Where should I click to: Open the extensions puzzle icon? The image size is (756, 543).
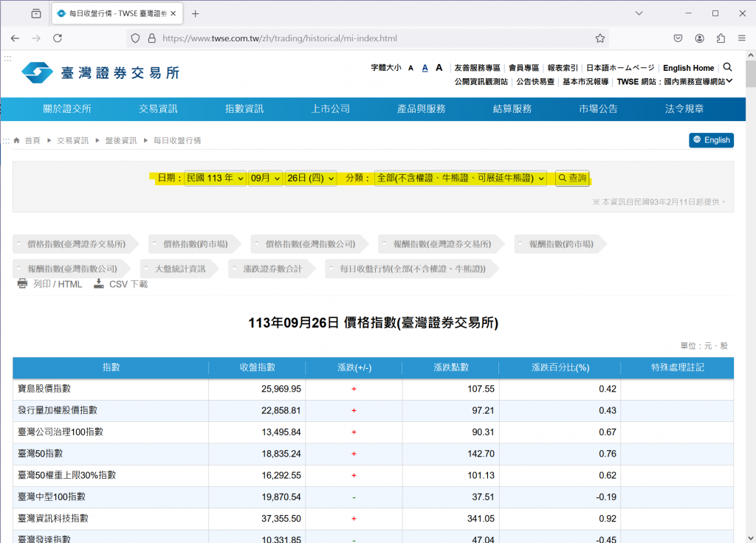721,38
